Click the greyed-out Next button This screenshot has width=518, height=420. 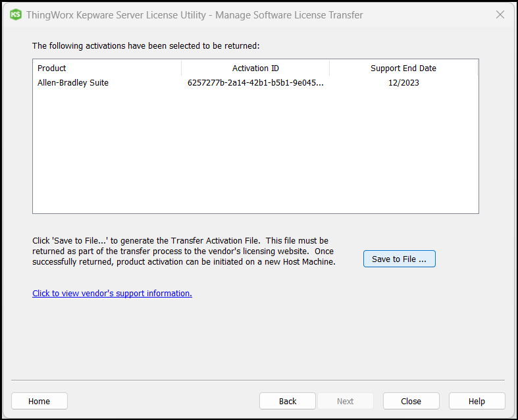tap(346, 401)
